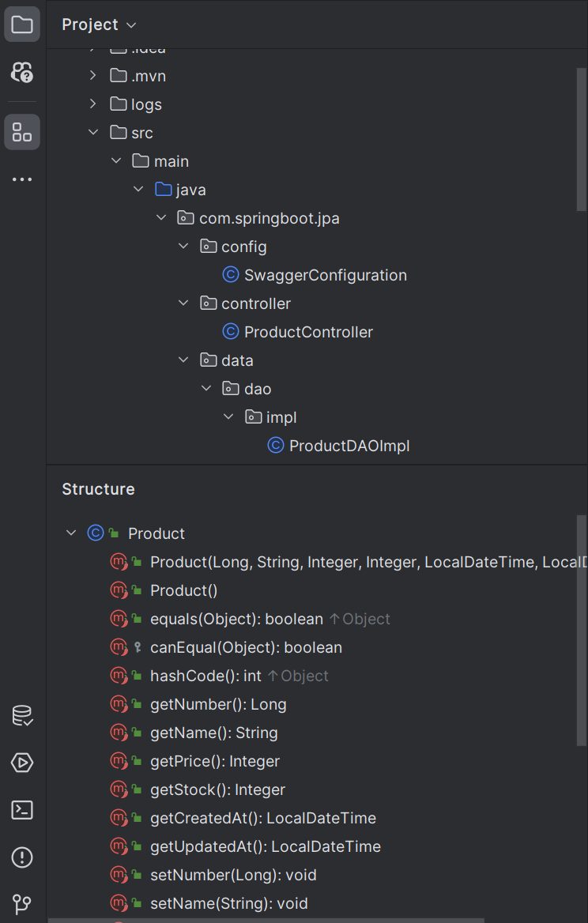Open the Git version control window
The image size is (588, 923).
pos(22,904)
